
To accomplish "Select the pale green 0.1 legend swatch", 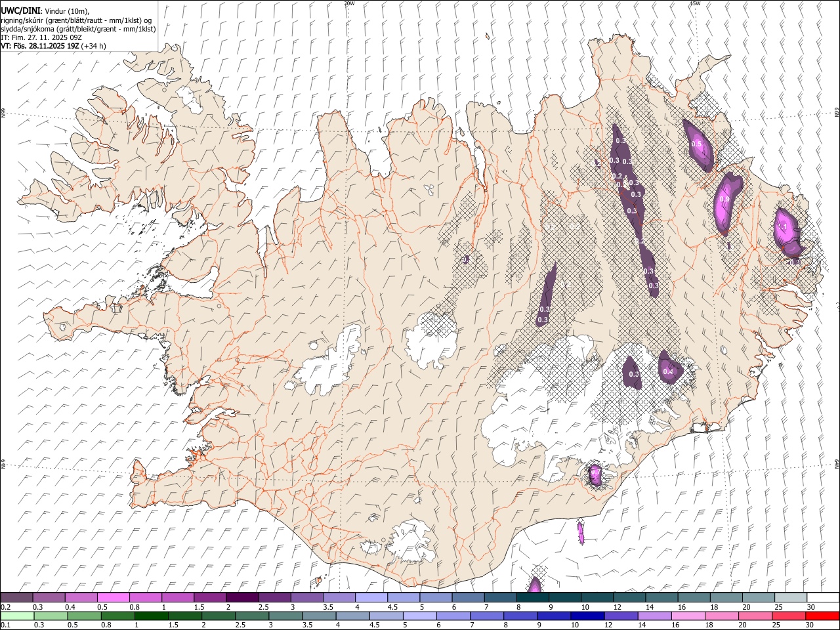I will 17,616.
